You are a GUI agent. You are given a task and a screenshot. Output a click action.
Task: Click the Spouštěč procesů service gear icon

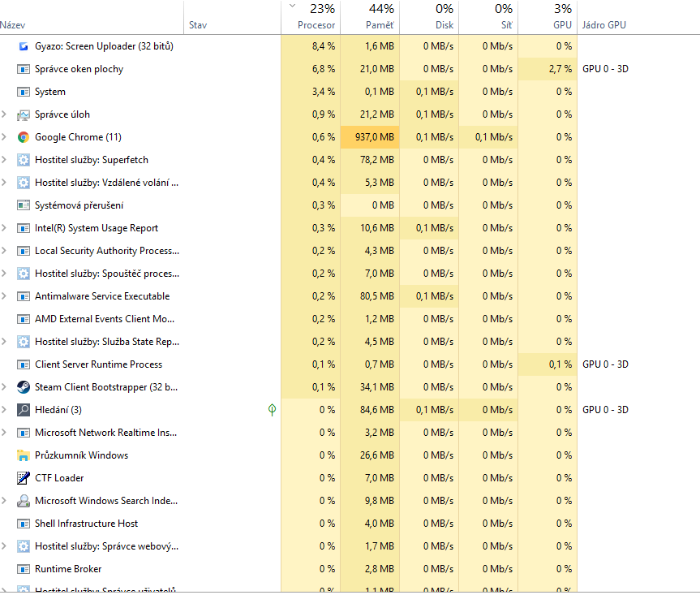pyautogui.click(x=24, y=274)
